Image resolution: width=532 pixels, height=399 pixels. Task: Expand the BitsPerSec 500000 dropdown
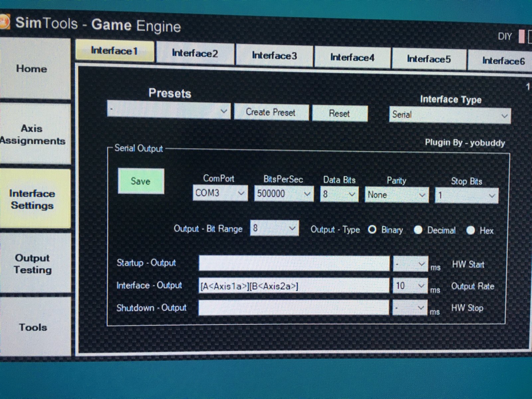[x=284, y=194]
